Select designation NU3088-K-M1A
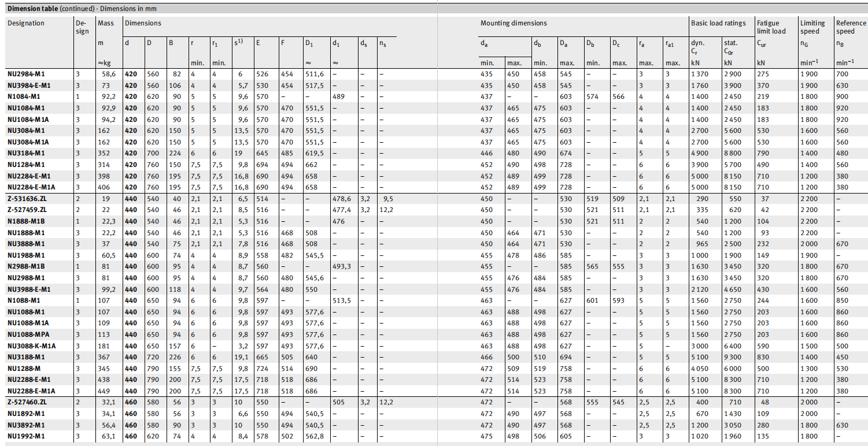The image size is (868, 446). (31, 345)
